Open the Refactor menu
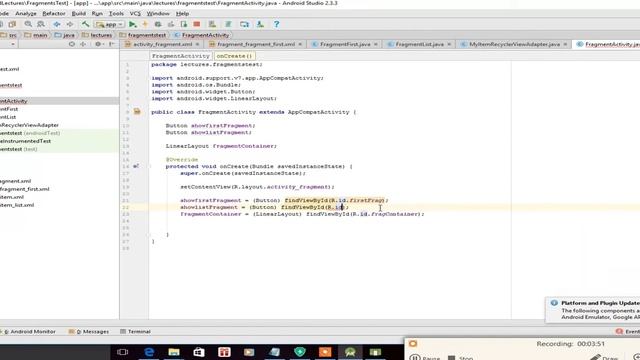 (53, 13)
